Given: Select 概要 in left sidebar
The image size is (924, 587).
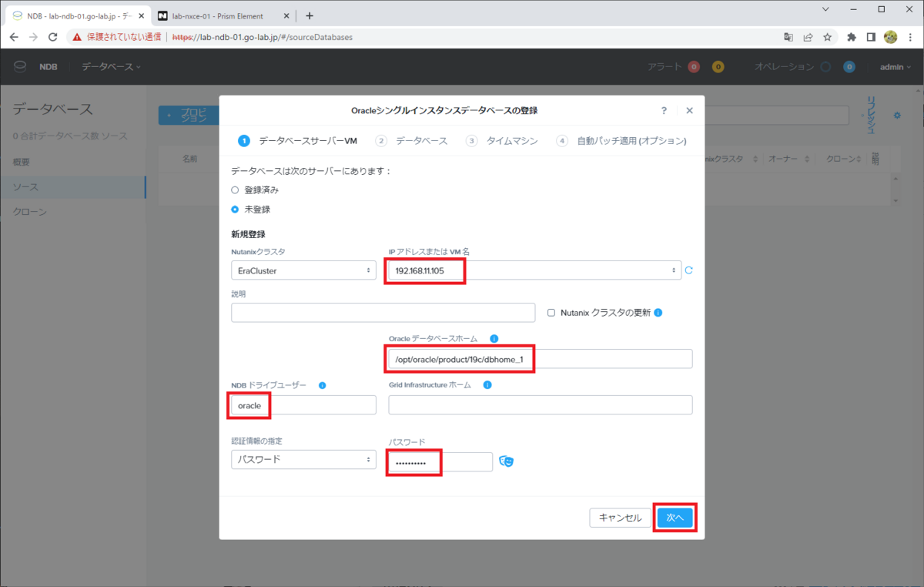Looking at the screenshot, I should [x=72, y=163].
